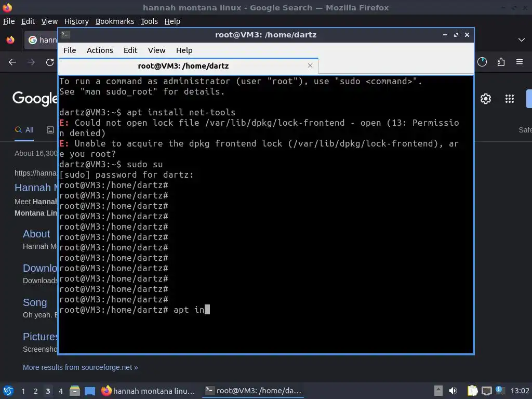Open More results from sourceforge.net
This screenshot has height=399, width=532.
(81, 367)
